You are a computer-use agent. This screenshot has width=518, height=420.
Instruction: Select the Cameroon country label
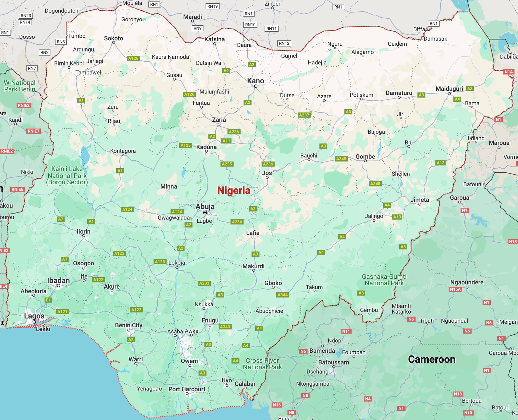(431, 359)
